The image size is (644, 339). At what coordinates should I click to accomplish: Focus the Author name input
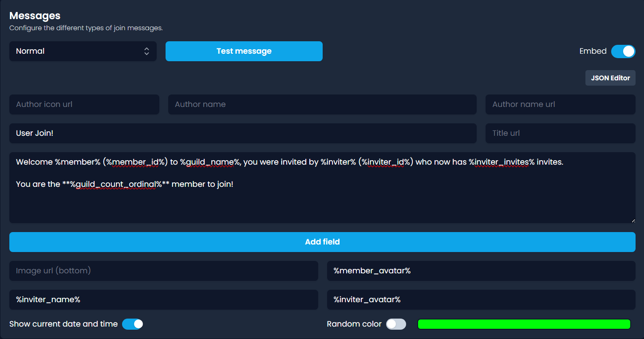tap(322, 104)
